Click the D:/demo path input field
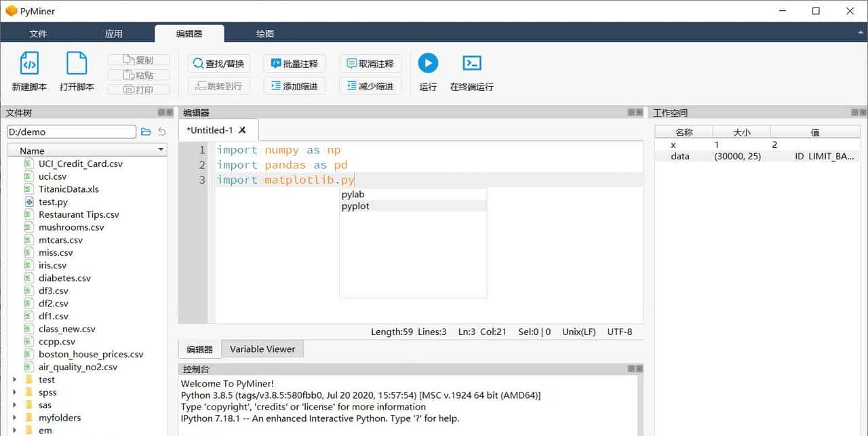The width and height of the screenshot is (868, 436). 71,132
